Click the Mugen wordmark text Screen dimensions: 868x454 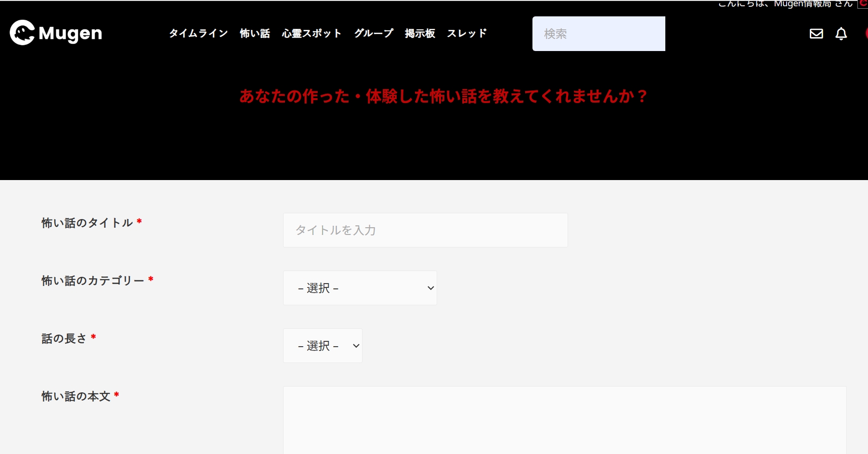click(x=70, y=33)
